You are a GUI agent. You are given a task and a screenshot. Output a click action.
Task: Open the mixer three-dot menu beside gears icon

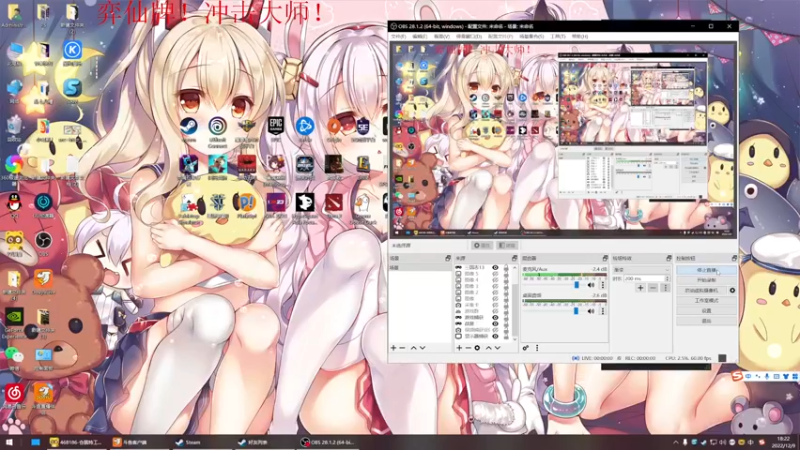tap(537, 348)
